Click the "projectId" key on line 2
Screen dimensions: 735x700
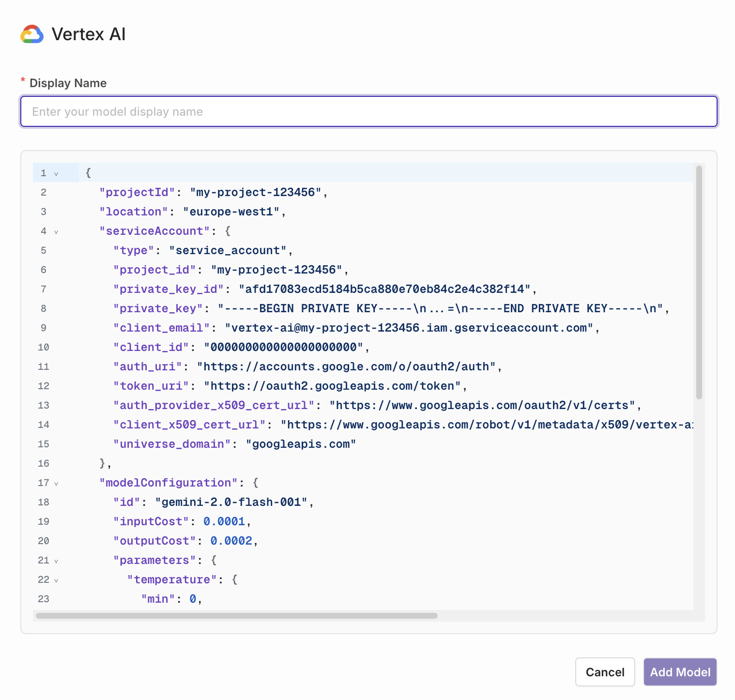coord(137,192)
